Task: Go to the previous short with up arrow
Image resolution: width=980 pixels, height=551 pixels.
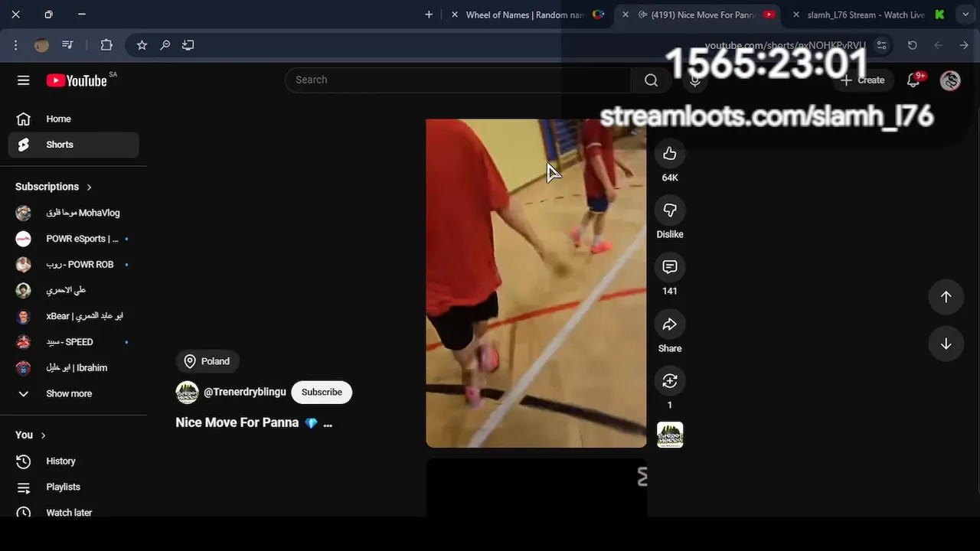Action: point(946,297)
